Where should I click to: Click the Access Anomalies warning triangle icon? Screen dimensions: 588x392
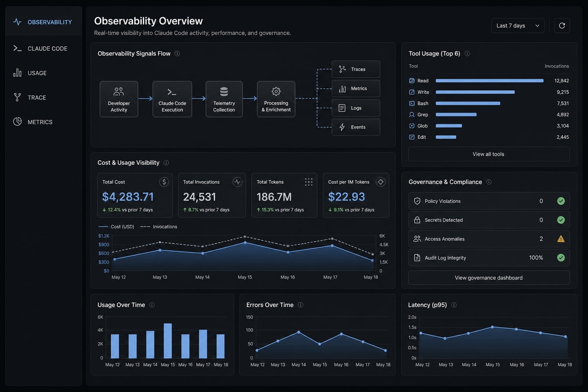(x=561, y=239)
